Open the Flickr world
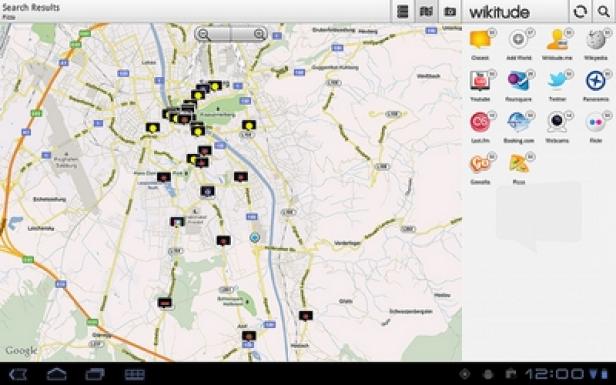The image size is (616, 385). click(596, 127)
